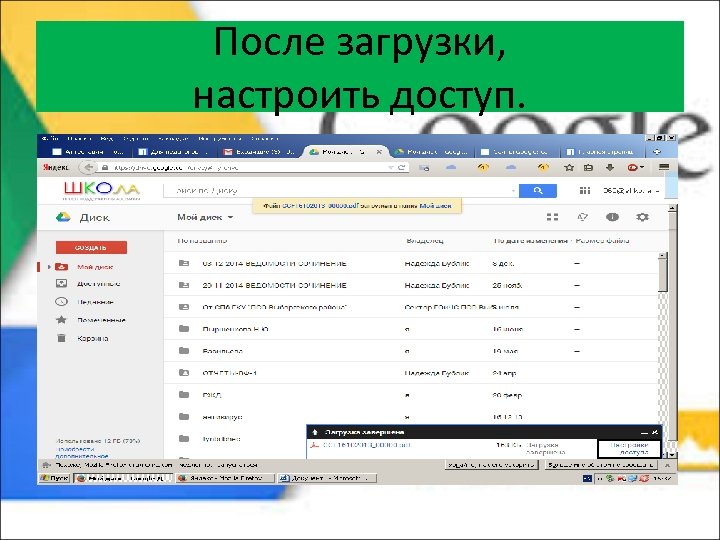
Task: Click the Доступные мне shared icon
Action: pyautogui.click(x=61, y=283)
